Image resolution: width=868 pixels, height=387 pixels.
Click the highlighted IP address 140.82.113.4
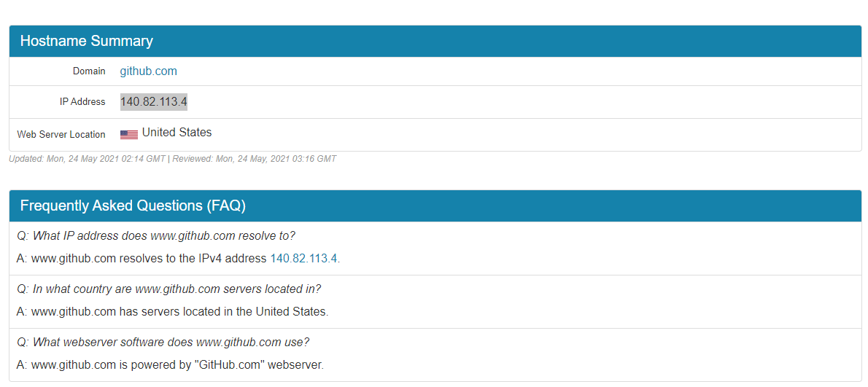[153, 102]
